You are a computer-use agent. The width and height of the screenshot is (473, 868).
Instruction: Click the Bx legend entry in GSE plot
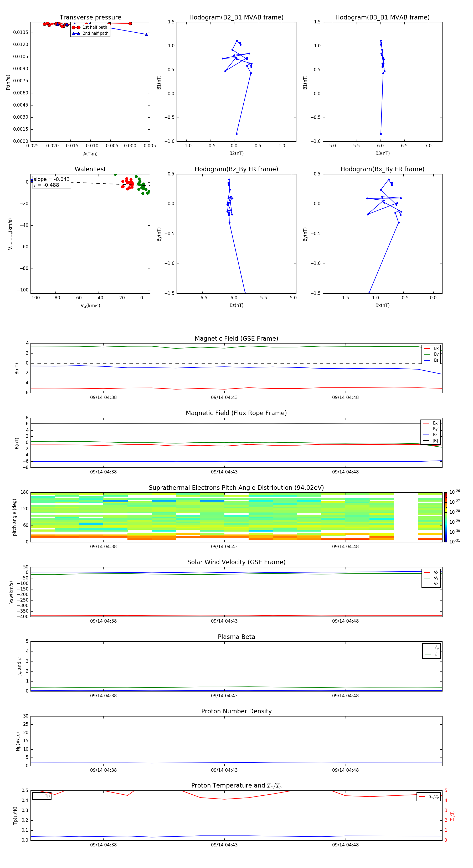(431, 349)
